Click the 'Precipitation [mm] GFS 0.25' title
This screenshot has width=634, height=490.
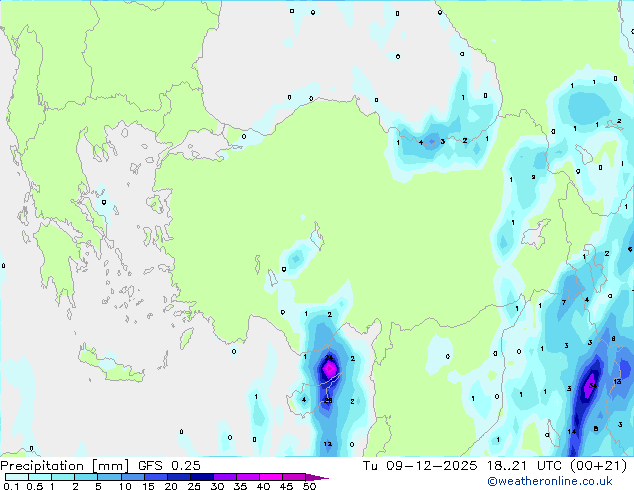[100, 466]
